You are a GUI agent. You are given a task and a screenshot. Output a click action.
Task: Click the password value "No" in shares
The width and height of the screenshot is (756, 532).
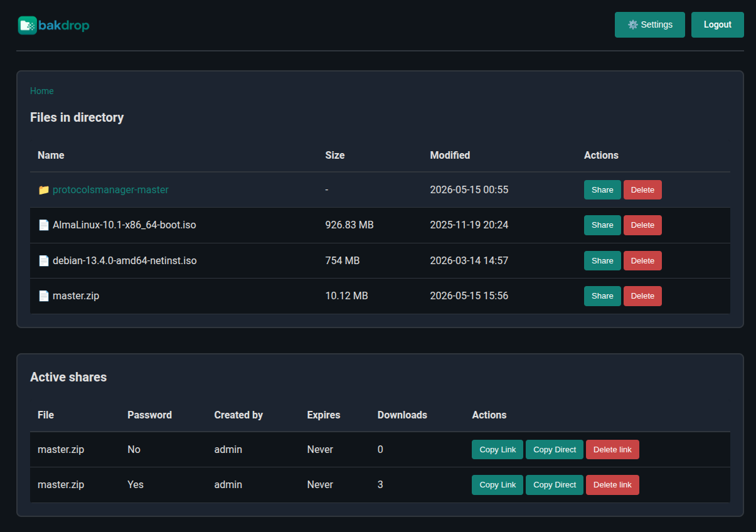point(134,449)
